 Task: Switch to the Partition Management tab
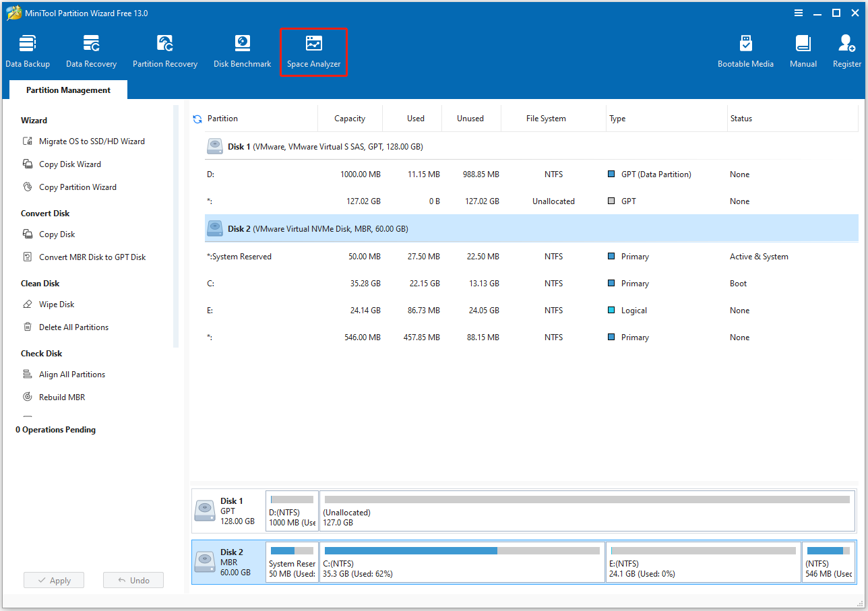pyautogui.click(x=67, y=90)
